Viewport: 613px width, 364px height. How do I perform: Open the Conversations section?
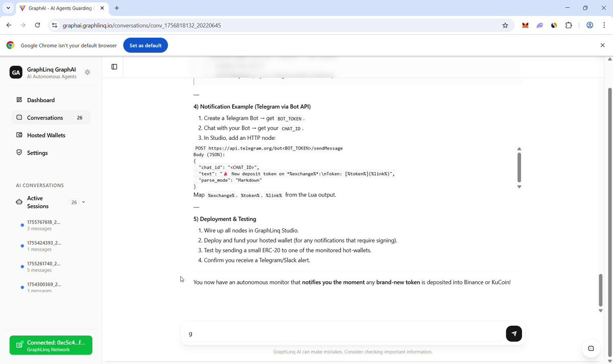(x=51, y=117)
